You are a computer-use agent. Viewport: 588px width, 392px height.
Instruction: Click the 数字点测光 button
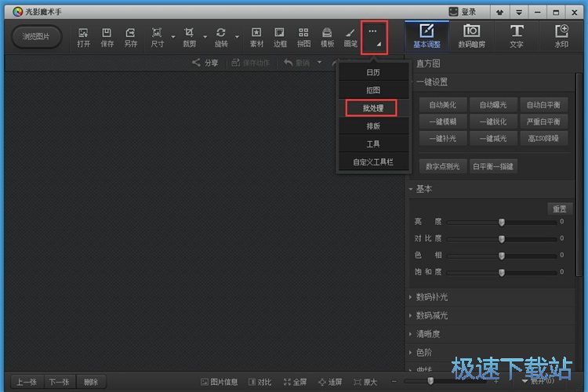[x=443, y=166]
